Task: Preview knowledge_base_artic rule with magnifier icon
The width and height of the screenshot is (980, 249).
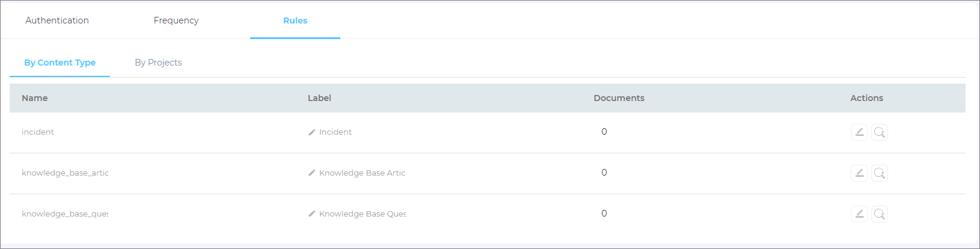Action: click(880, 173)
